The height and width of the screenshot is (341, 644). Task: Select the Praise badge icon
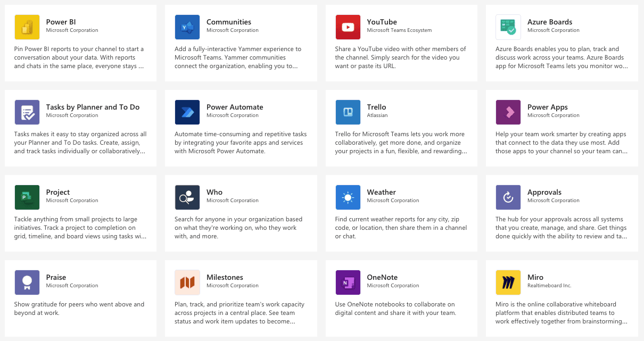(27, 282)
